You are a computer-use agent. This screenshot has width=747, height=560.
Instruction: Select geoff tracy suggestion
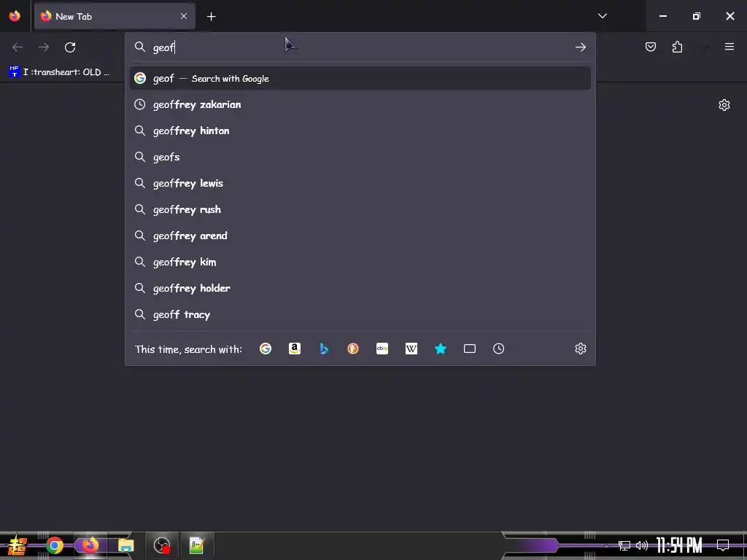click(x=360, y=314)
